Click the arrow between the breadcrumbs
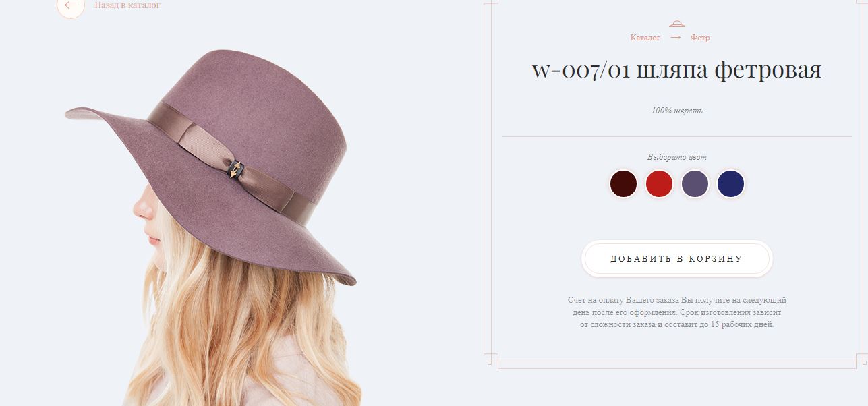Screen dimensions: 868x406 tap(676, 38)
